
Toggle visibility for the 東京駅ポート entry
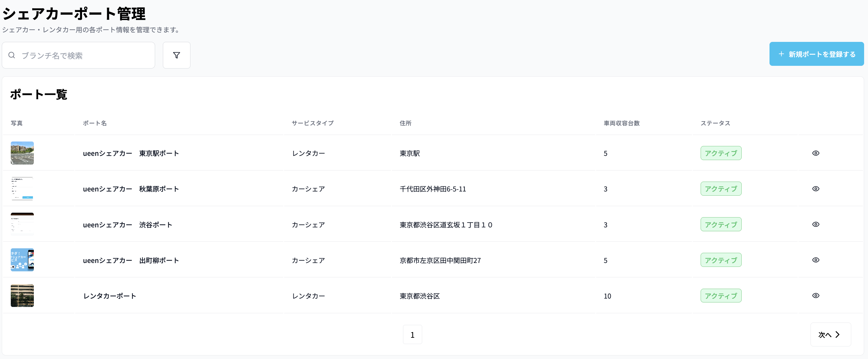(816, 153)
